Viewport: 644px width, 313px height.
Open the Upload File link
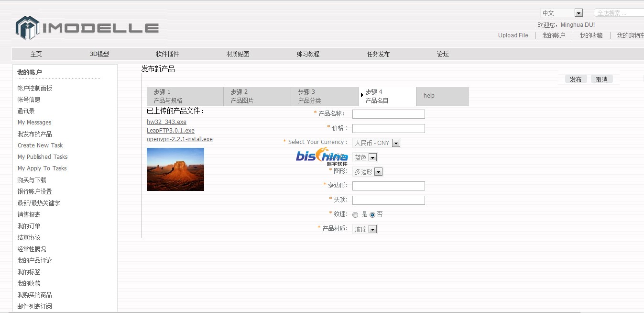[513, 35]
